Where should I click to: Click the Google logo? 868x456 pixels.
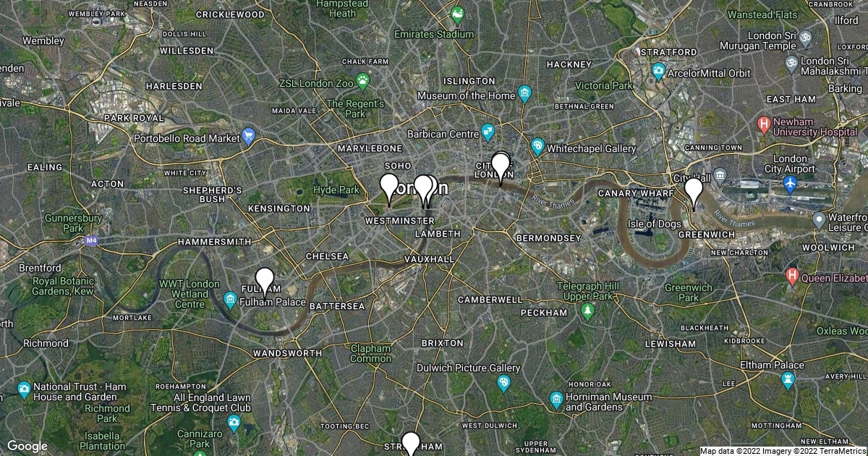[27, 447]
